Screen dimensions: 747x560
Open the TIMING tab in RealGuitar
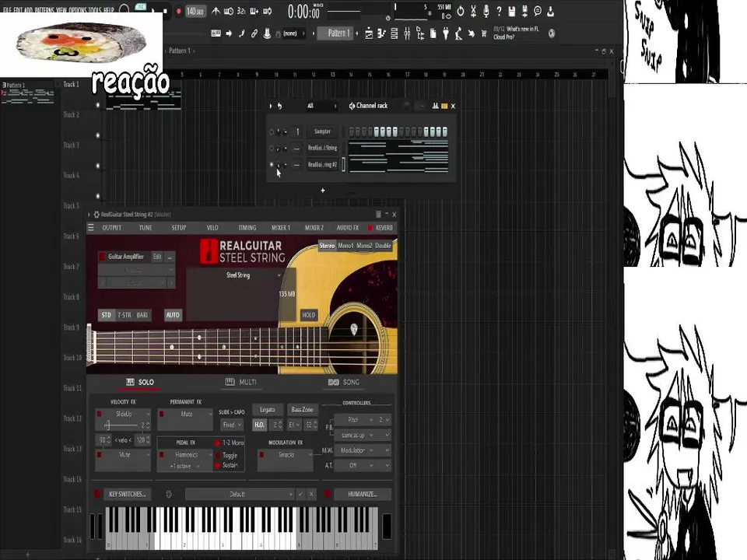[x=247, y=228]
